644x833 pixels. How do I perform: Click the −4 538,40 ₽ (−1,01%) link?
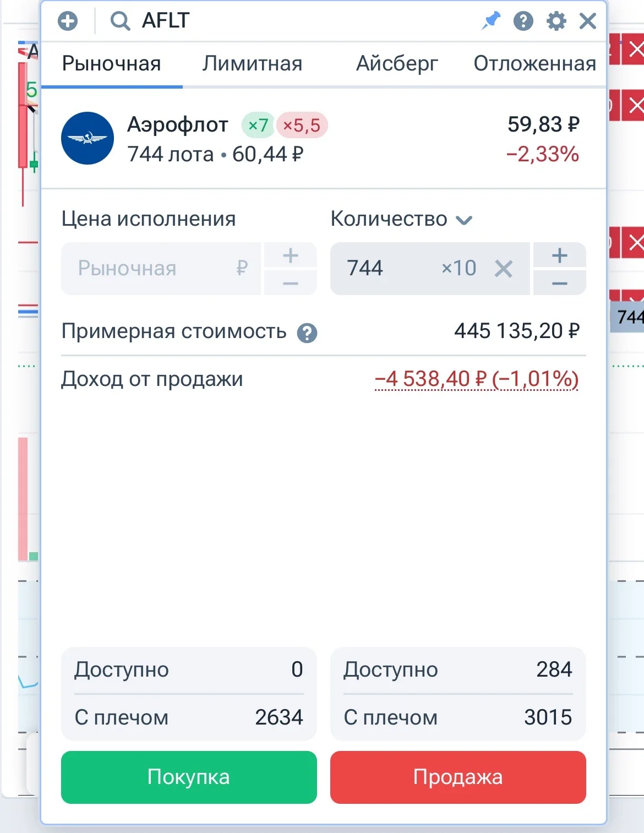(x=477, y=379)
